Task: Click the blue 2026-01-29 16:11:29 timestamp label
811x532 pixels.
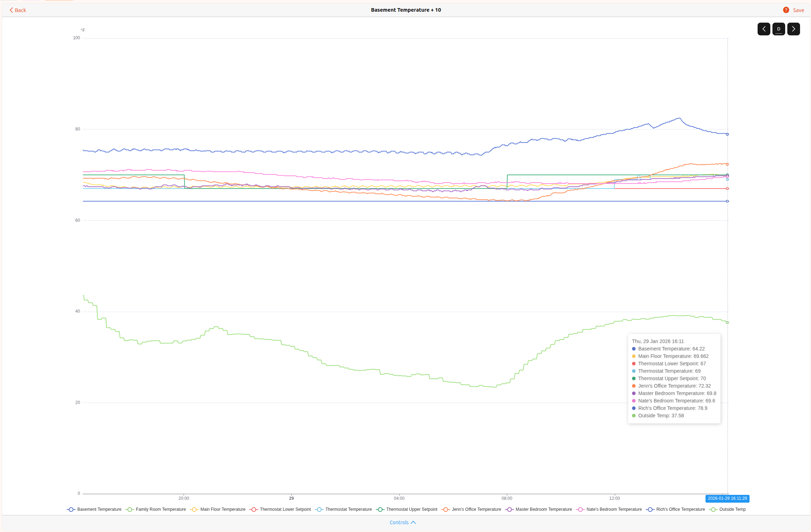Action: coord(727,498)
